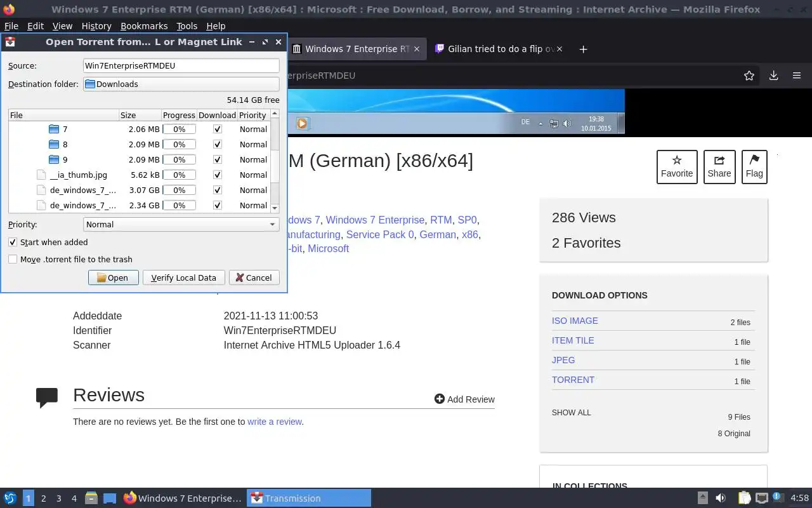Open the Destination folder chooser

pos(181,84)
